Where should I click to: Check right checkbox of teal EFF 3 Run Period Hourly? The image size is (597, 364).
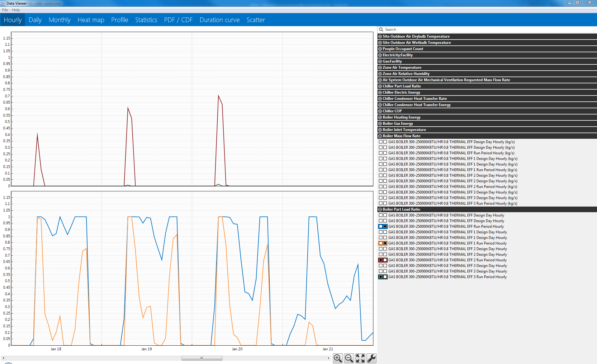(x=385, y=277)
